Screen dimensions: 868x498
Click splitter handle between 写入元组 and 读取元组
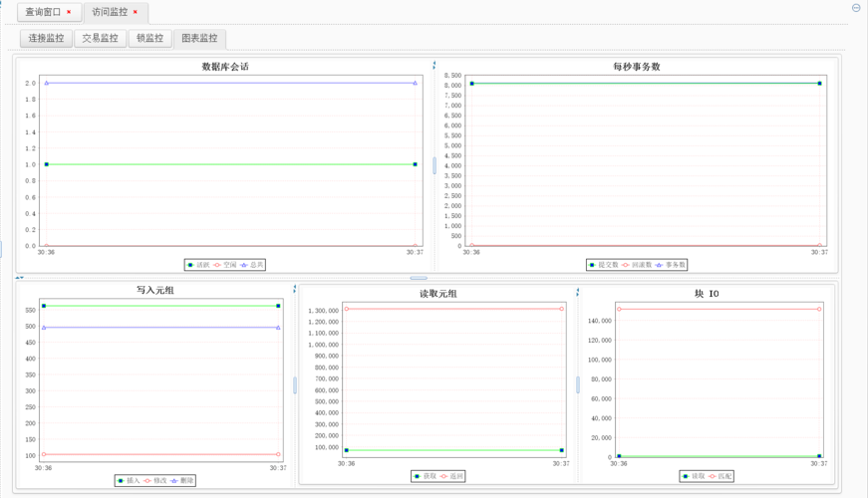click(295, 385)
